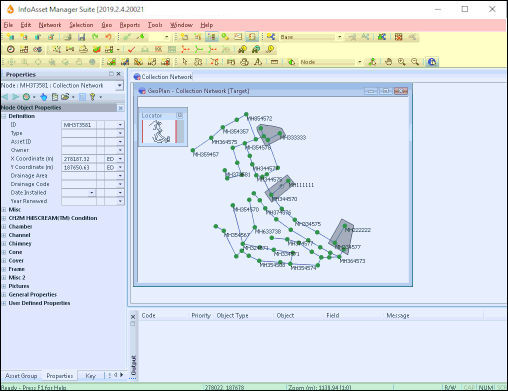Click the red-and-green grid icon in top toolbar
This screenshot has width=508, height=391.
point(398,37)
